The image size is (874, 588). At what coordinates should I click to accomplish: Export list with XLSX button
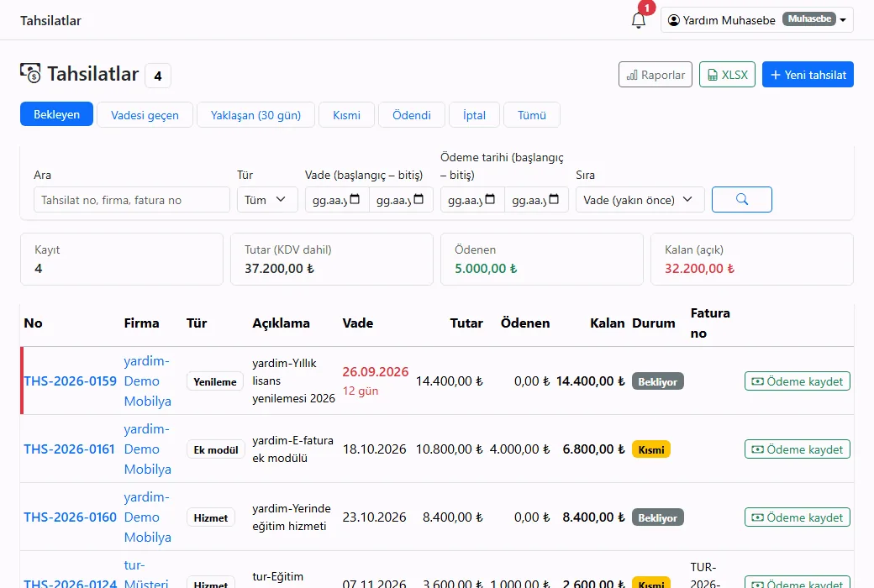coord(728,75)
